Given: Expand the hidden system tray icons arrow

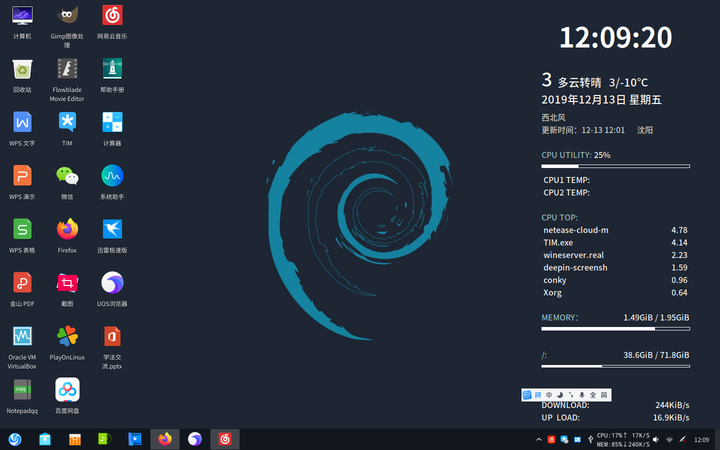Looking at the screenshot, I should click(x=539, y=440).
